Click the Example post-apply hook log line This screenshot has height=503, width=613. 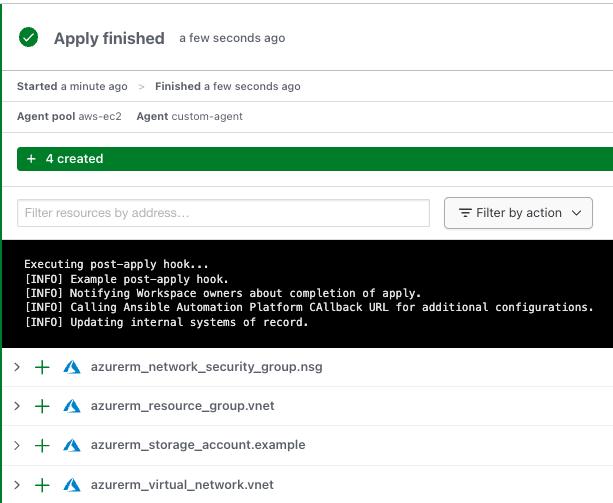[126, 279]
